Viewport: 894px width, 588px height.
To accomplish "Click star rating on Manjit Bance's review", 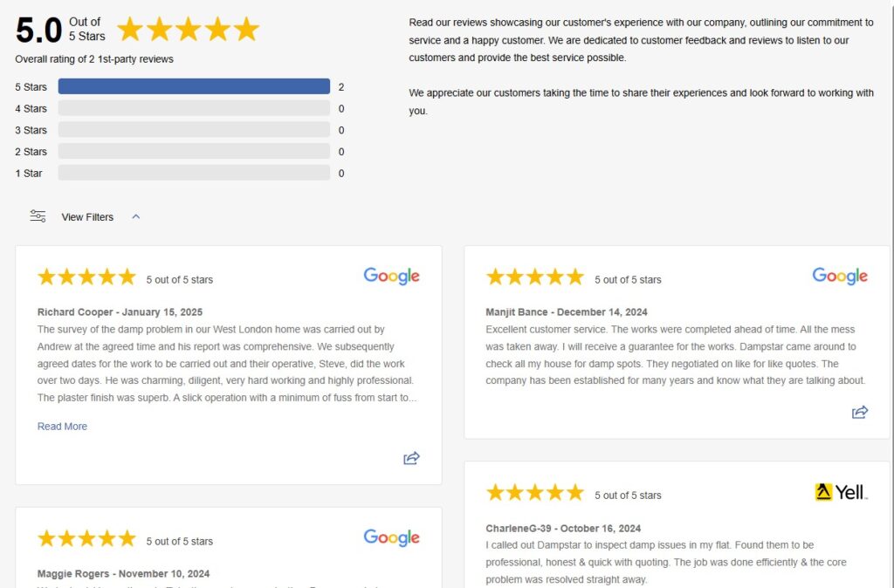I will coord(535,277).
